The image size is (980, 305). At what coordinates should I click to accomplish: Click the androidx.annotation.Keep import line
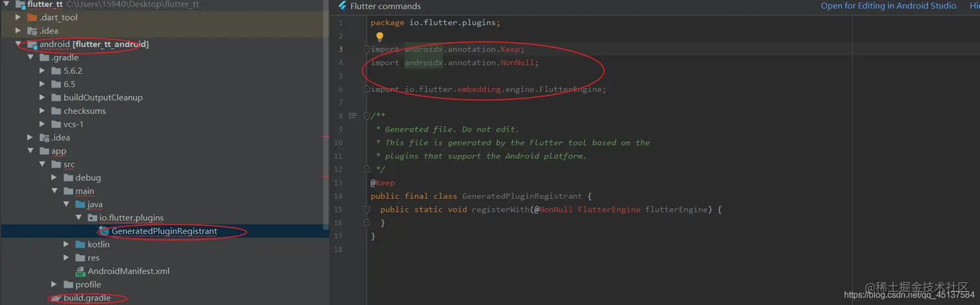447,49
